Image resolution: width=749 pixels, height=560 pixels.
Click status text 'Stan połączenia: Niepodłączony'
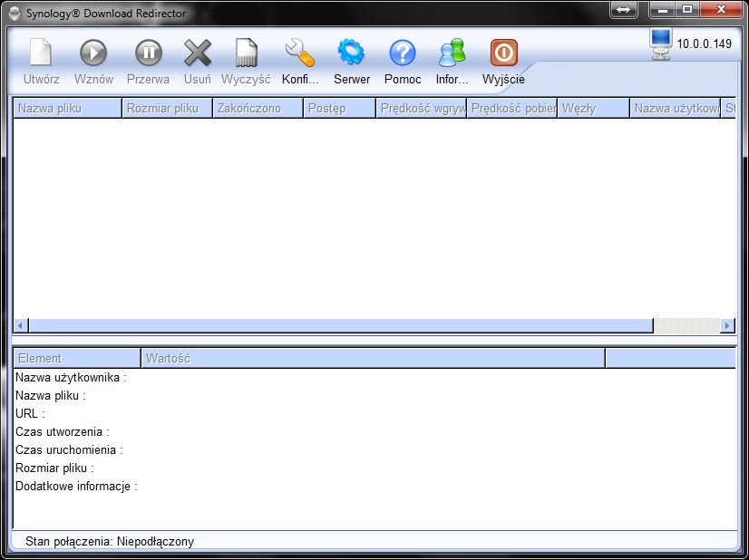(x=110, y=542)
